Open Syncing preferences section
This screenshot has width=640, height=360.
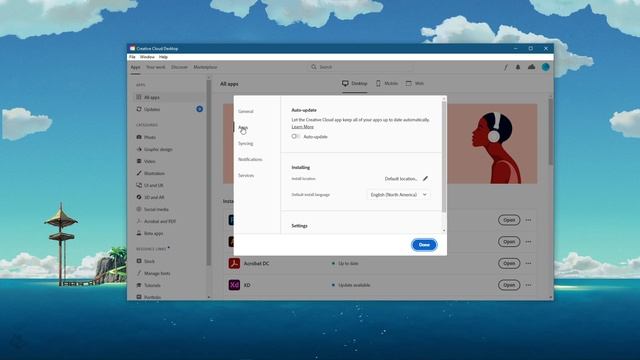click(246, 143)
